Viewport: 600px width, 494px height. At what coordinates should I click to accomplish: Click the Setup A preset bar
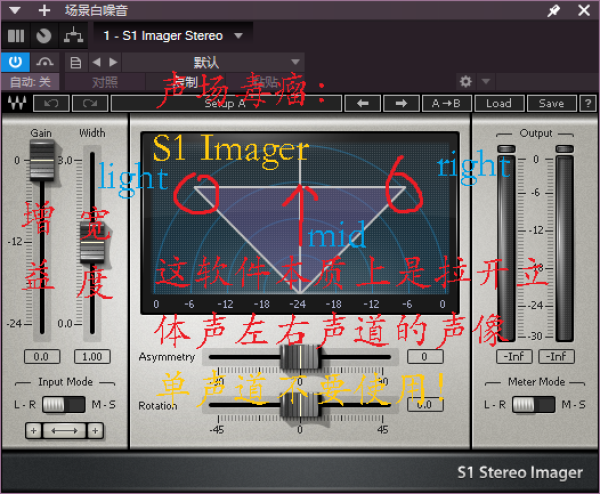(225, 103)
